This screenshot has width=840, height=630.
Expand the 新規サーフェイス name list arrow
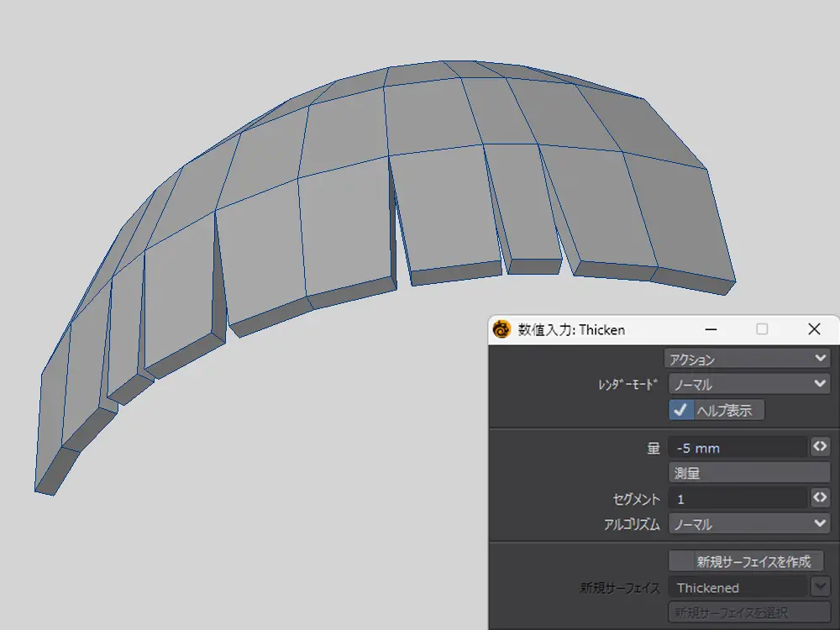(820, 587)
